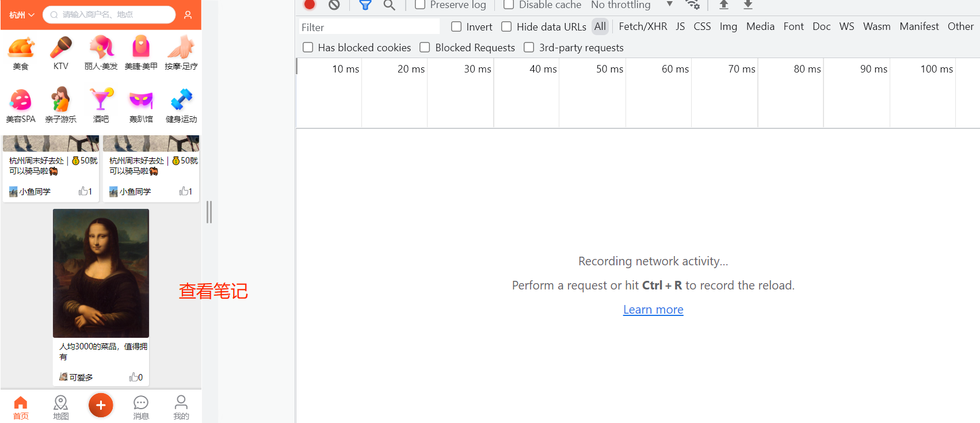Open the left 杭州周末好去处 post title
Screen dimensions: 980x423
coord(53,166)
